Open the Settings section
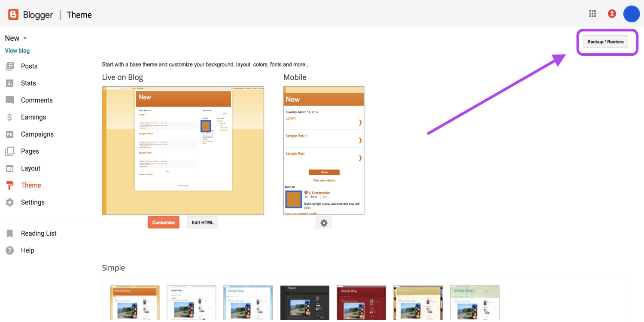 tap(33, 202)
